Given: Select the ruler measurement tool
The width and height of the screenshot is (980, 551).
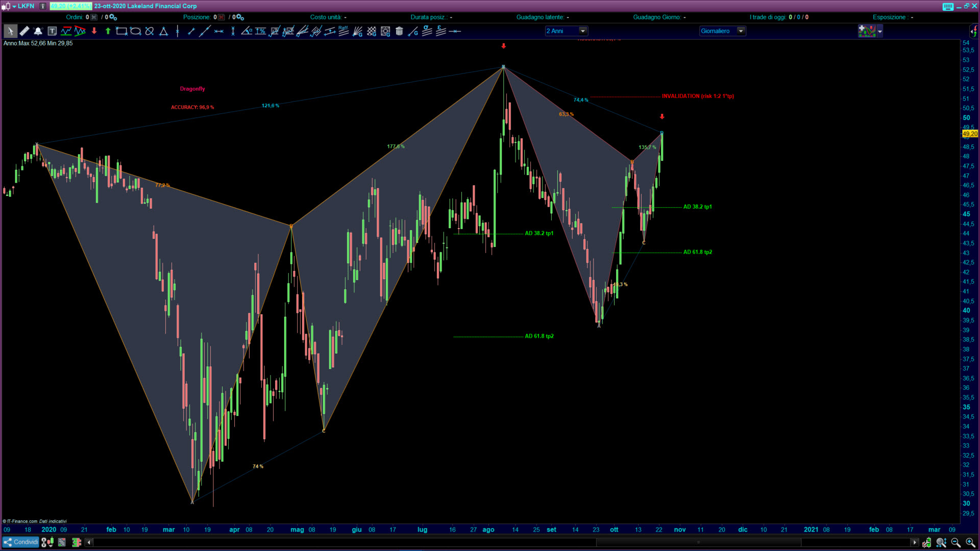Looking at the screenshot, I should click(24, 31).
